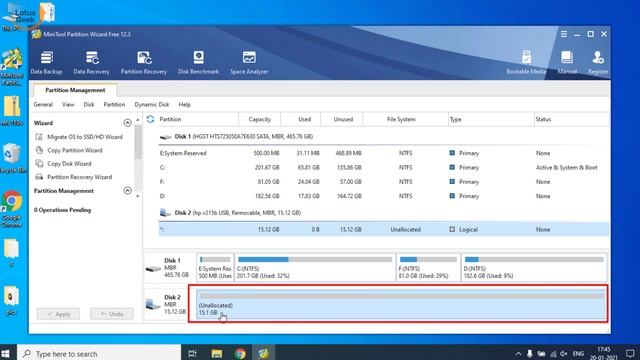
Task: Open the General menu
Action: click(43, 104)
